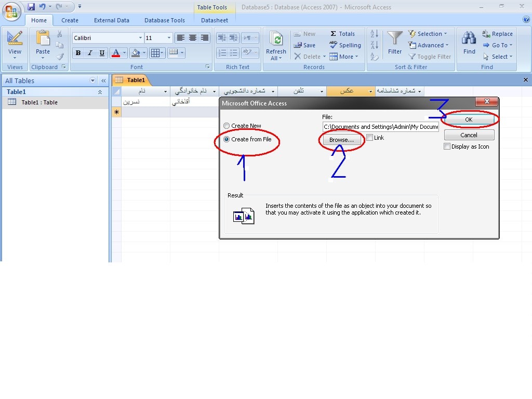Click Cancel in the dialog
Viewport: 532px width, 399px height.
tap(469, 135)
